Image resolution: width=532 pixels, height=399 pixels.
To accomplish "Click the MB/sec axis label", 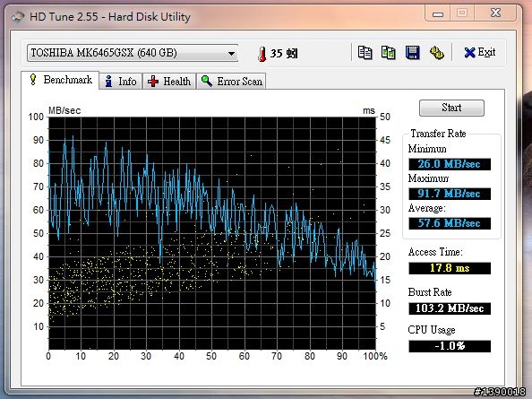I will pos(64,110).
